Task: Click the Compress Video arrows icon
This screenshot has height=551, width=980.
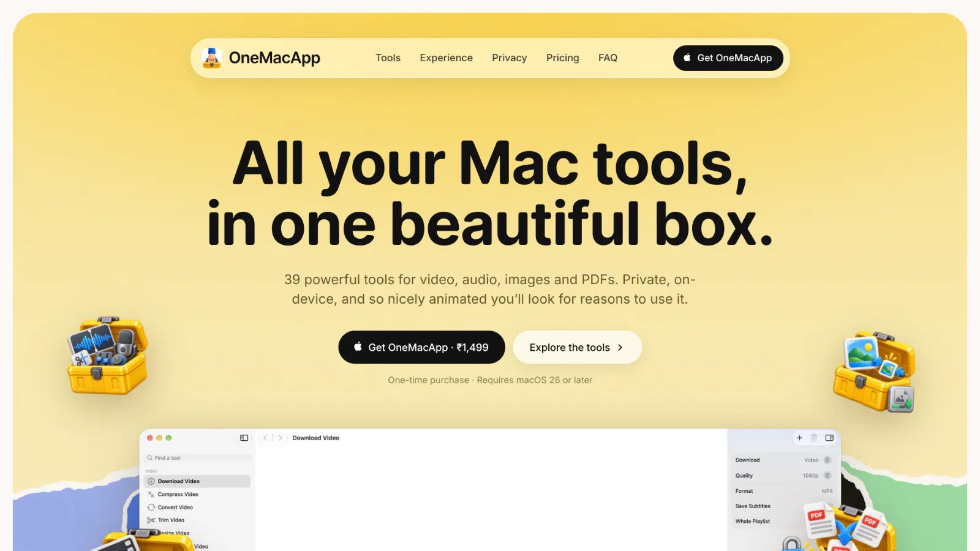Action: coord(151,494)
